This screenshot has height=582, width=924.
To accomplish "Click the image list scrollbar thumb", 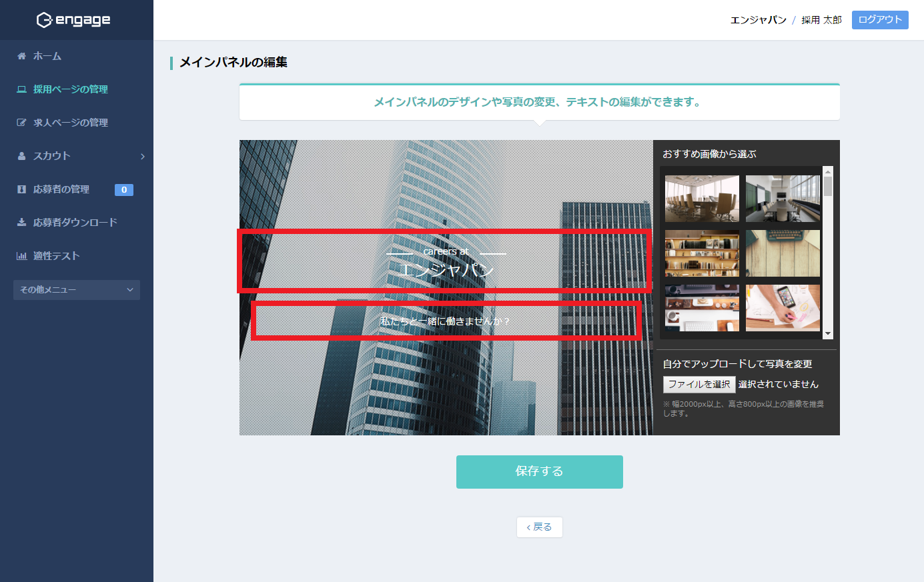I will pos(828,186).
